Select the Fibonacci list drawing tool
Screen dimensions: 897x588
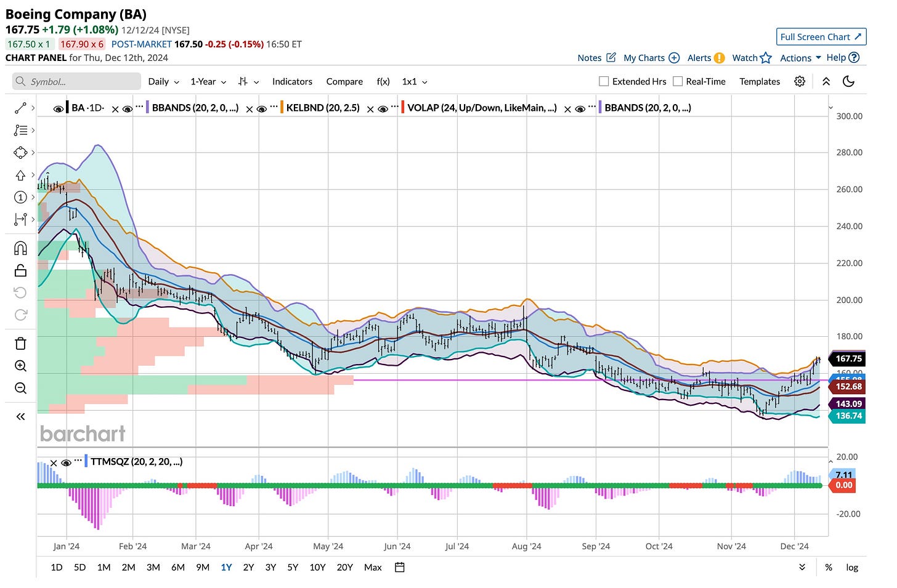20,130
